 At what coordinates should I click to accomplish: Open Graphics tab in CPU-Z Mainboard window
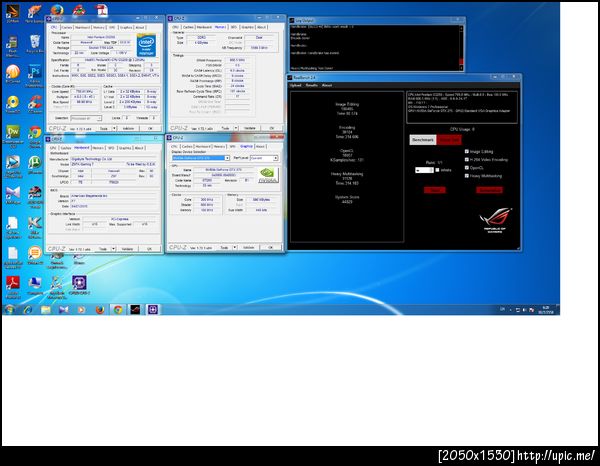pyautogui.click(x=125, y=148)
